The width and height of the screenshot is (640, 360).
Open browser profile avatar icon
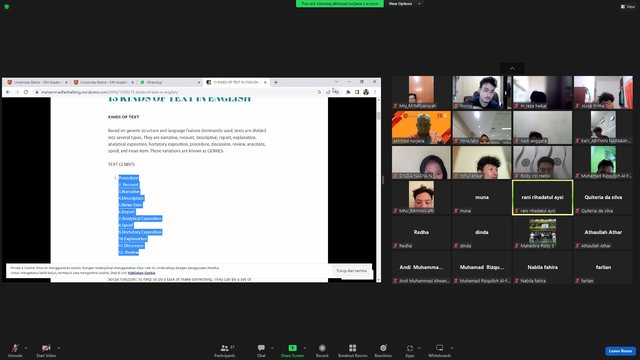click(366, 92)
